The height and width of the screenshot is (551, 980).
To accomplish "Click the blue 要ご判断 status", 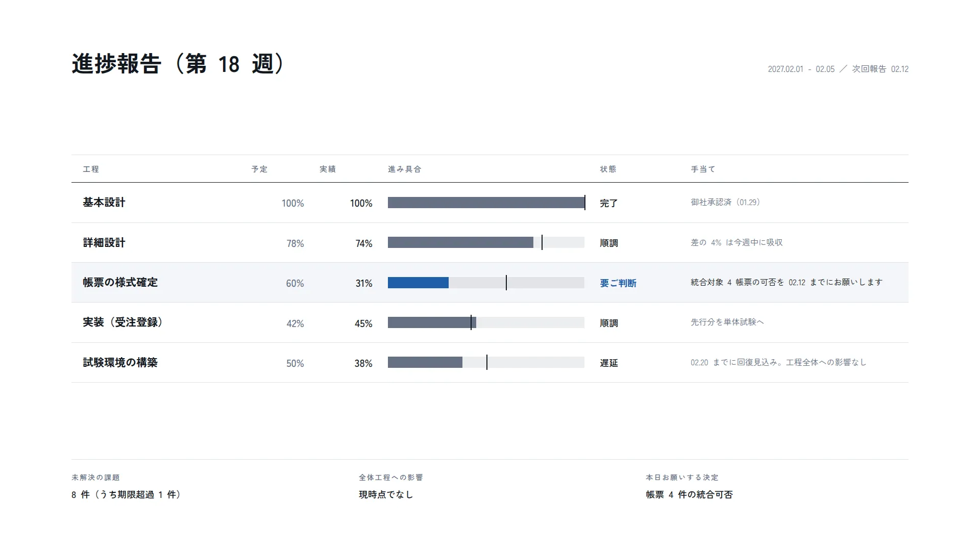I will click(618, 283).
